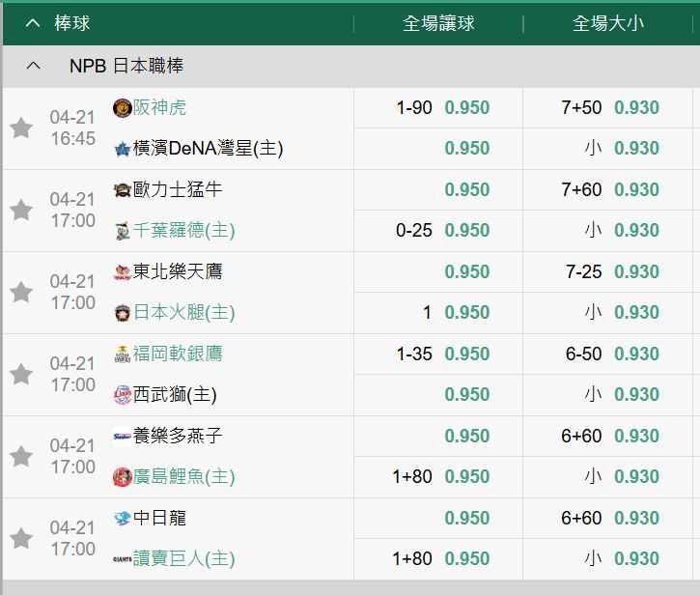700x595 pixels.
Task: Click the Seibu Lions team logo icon
Action: tap(122, 394)
